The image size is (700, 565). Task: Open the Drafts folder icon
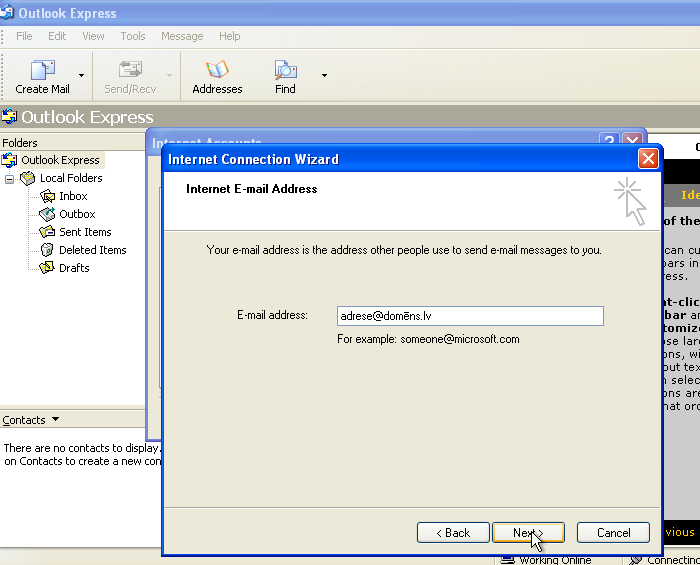[47, 268]
